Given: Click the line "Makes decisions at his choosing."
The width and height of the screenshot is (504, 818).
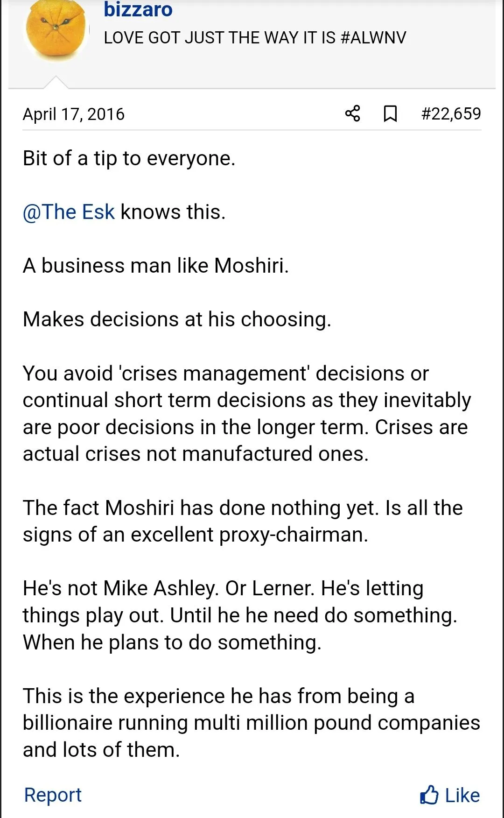Looking at the screenshot, I should [x=177, y=319].
